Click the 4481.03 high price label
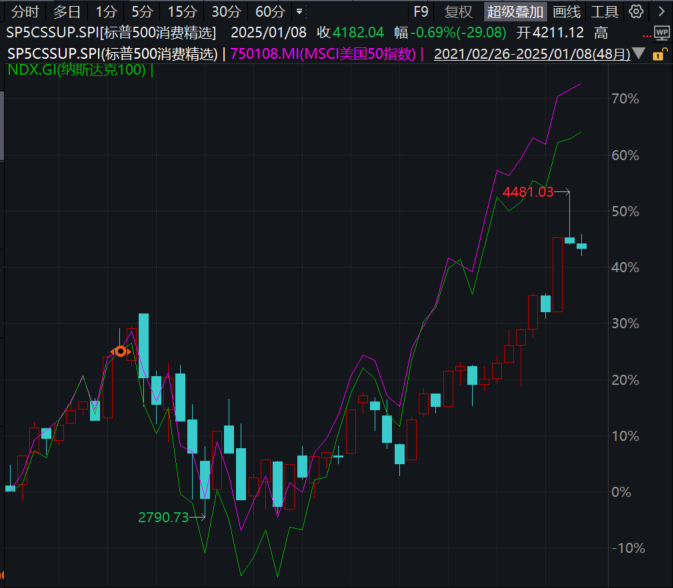The height and width of the screenshot is (588, 673). click(528, 191)
